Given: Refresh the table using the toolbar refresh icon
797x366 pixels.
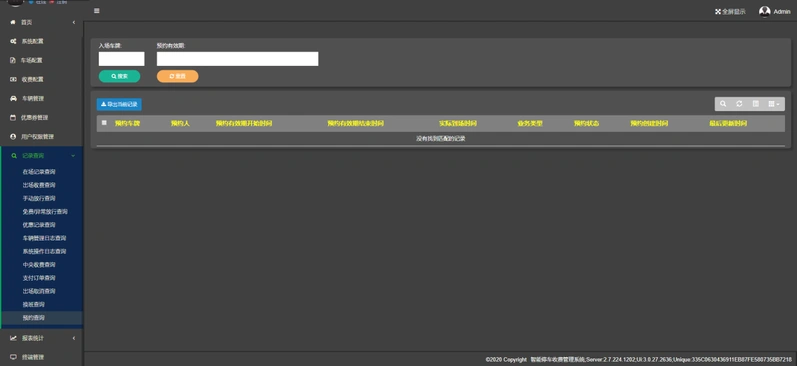Looking at the screenshot, I should coord(739,104).
